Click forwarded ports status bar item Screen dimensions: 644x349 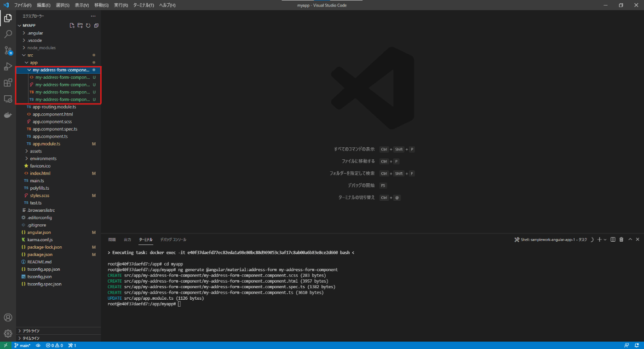[x=72, y=345]
